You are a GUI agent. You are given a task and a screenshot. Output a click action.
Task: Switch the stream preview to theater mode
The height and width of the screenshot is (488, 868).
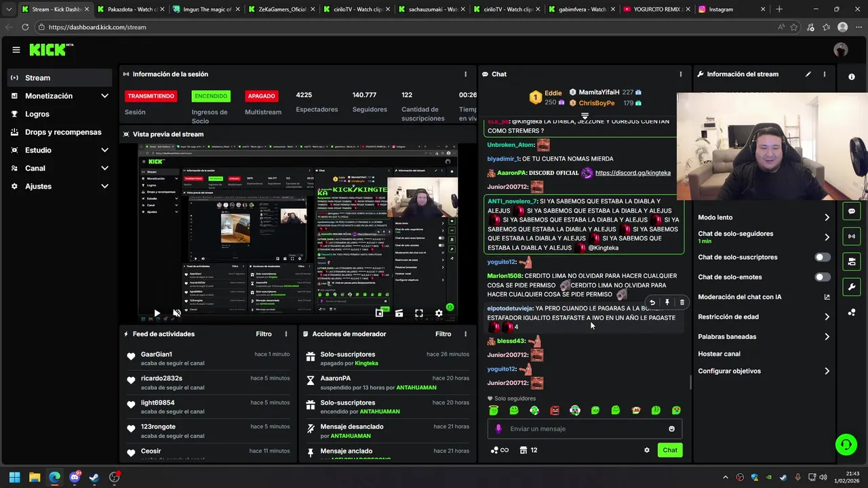point(399,313)
